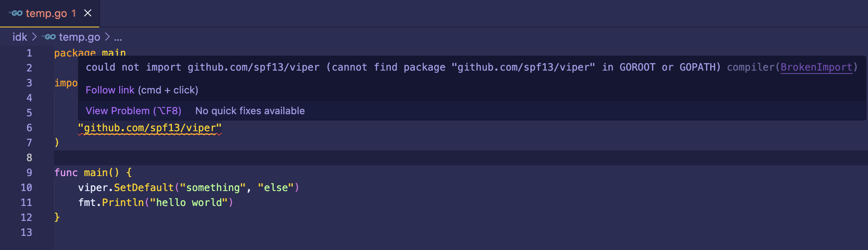Click line number 9 in the gutter
868x250 pixels.
pyautogui.click(x=29, y=172)
